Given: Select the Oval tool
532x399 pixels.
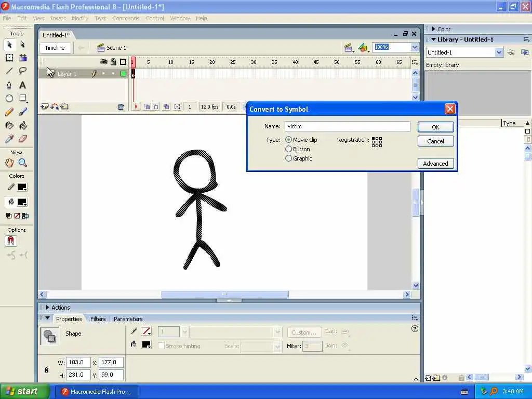Looking at the screenshot, I should tap(9, 98).
